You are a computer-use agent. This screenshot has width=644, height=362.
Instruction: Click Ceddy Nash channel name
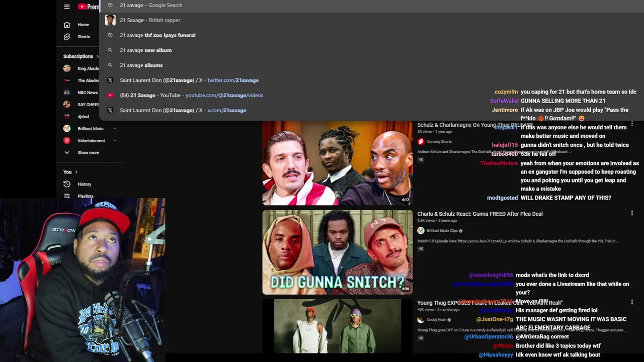pyautogui.click(x=436, y=320)
